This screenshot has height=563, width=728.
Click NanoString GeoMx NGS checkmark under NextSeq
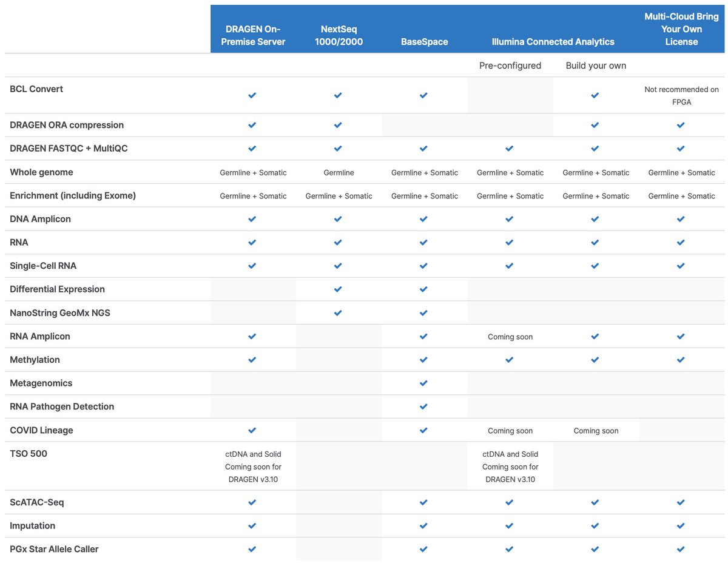point(338,313)
